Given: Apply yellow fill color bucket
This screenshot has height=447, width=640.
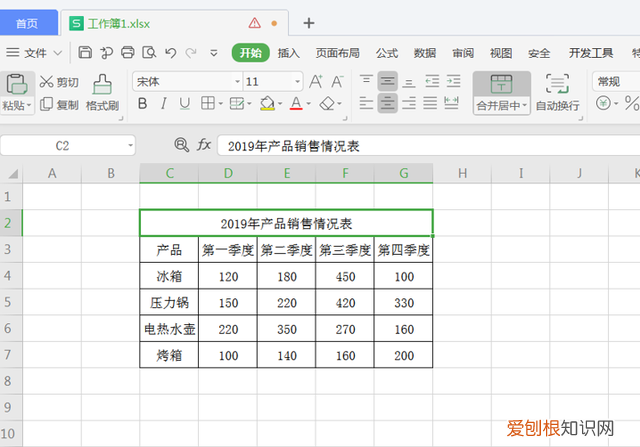Looking at the screenshot, I should [267, 103].
